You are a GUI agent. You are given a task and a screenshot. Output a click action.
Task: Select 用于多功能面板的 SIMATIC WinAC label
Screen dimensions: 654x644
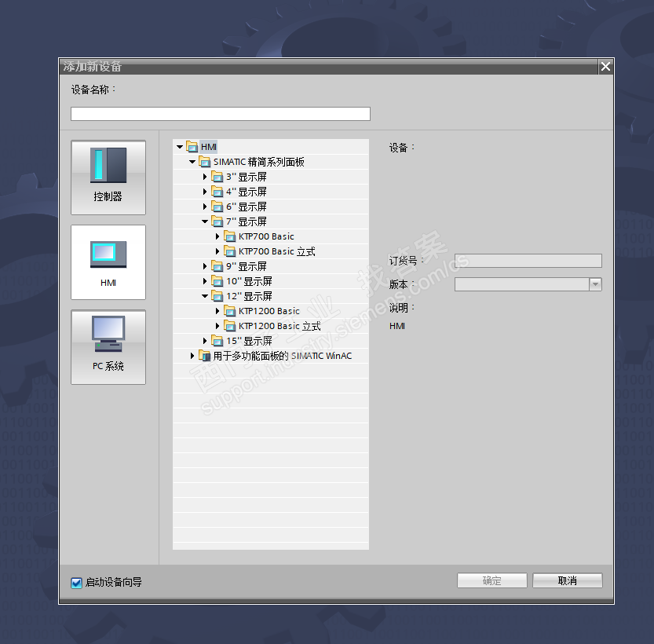point(283,356)
